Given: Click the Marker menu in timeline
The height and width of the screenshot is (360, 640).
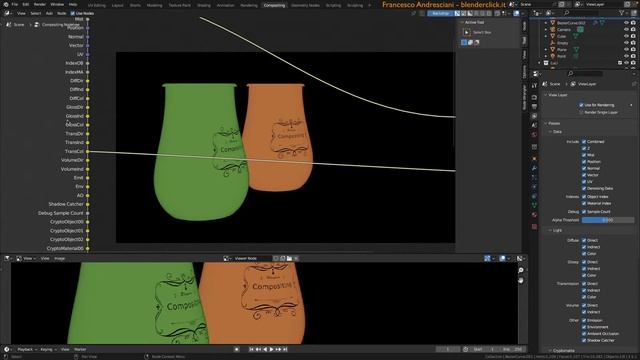Looking at the screenshot, I should (80, 349).
